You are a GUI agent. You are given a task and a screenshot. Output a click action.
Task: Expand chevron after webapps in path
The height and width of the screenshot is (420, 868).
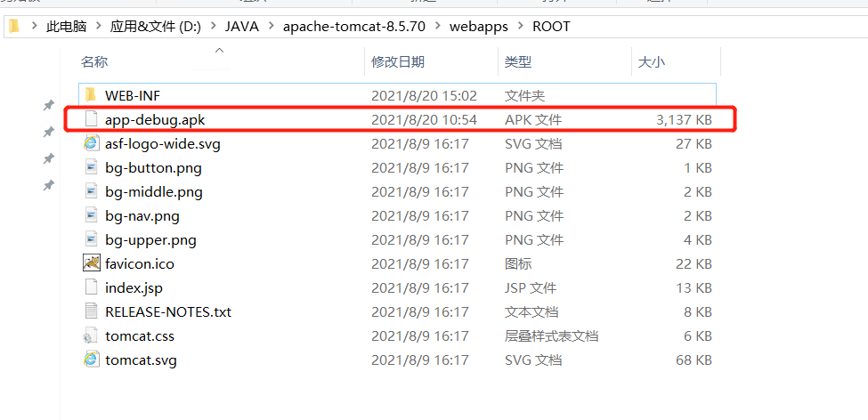pos(521,27)
